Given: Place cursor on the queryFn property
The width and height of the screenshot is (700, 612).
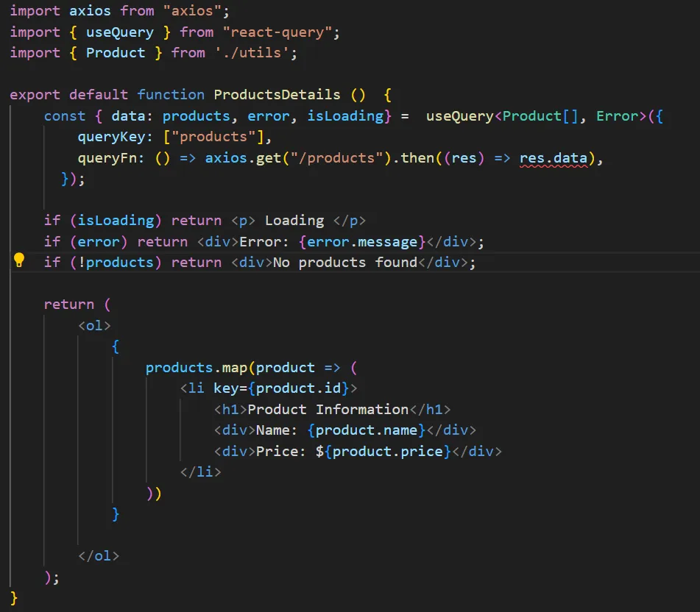Looking at the screenshot, I should [103, 158].
